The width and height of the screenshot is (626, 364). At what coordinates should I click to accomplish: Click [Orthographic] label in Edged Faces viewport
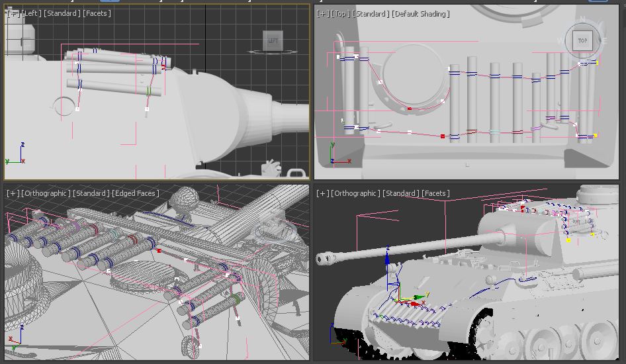[46, 193]
